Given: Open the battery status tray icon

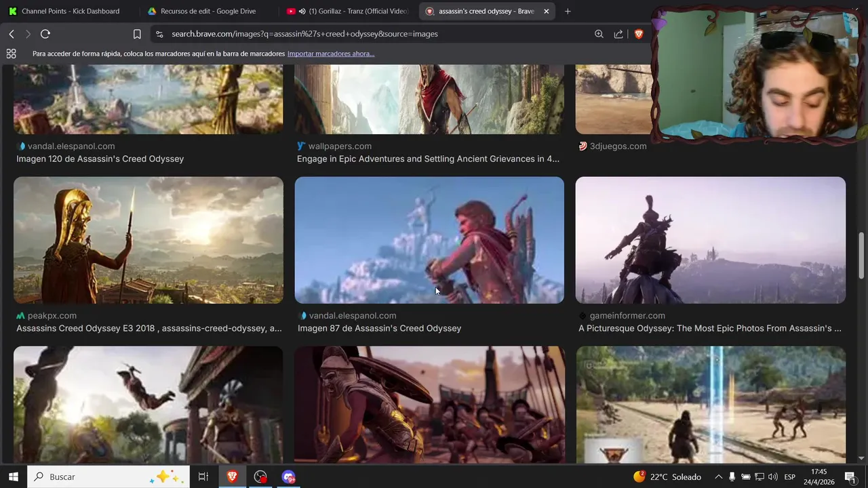Looking at the screenshot, I should click(745, 476).
